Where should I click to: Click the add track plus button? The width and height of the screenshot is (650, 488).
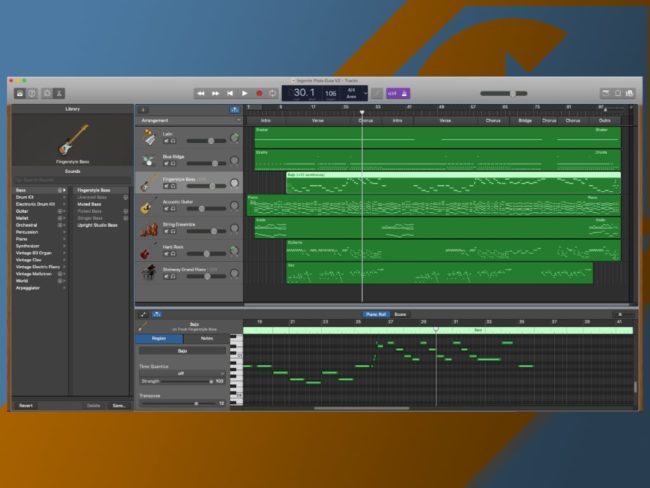pyautogui.click(x=143, y=110)
